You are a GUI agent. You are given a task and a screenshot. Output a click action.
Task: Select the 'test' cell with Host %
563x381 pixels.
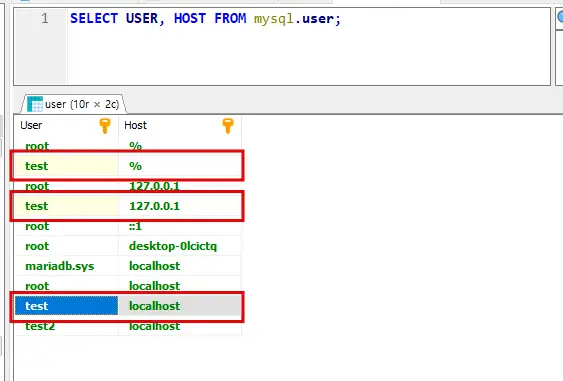pos(66,166)
